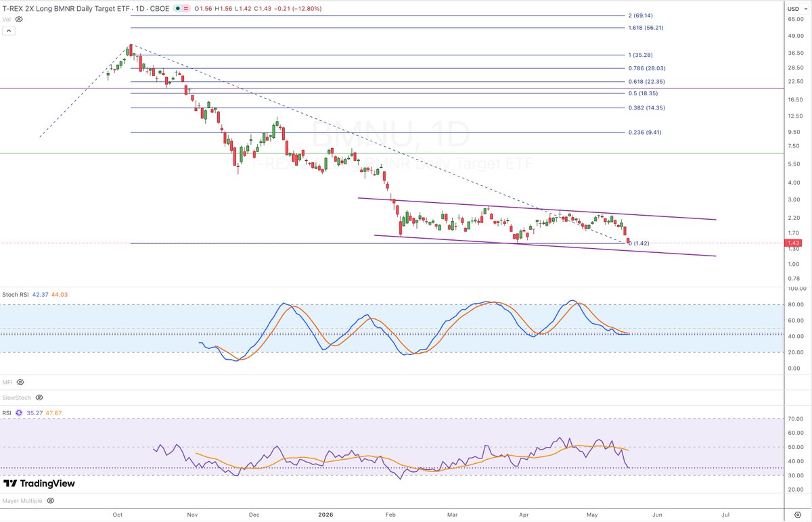Click the 2026 label on time axis
Viewport: 812px width, 522px height.
point(326,515)
